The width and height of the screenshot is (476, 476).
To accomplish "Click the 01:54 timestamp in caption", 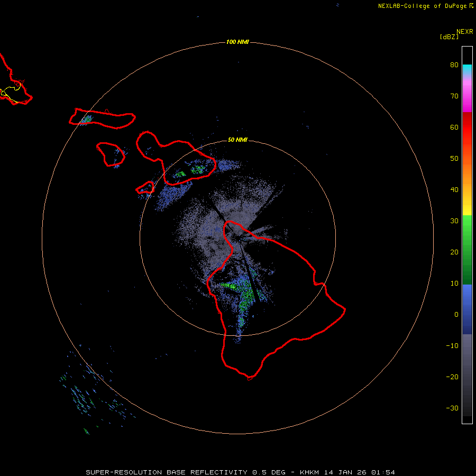I will click(x=382, y=472).
